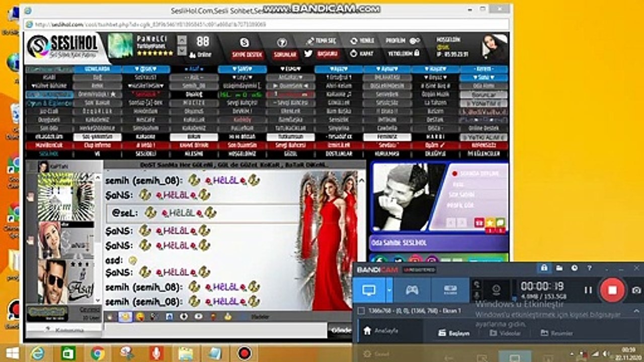Image resolution: width=644 pixels, height=362 pixels.
Task: Click the Kapat power button
Action: click(x=362, y=53)
